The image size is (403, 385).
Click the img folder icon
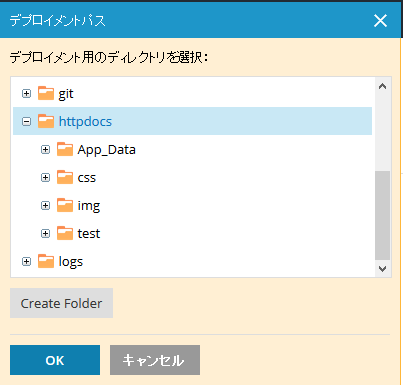[65, 205]
